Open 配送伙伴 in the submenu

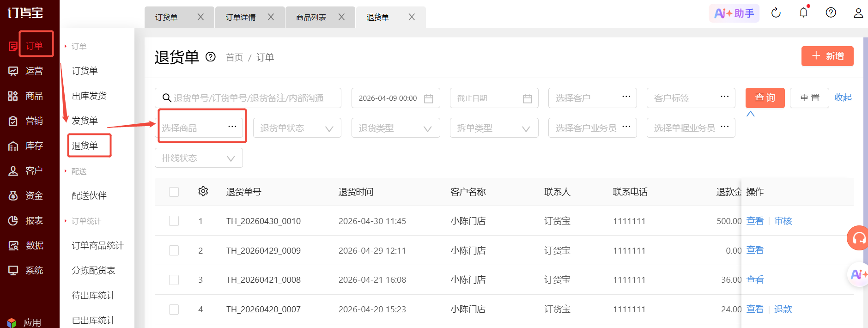tap(89, 195)
